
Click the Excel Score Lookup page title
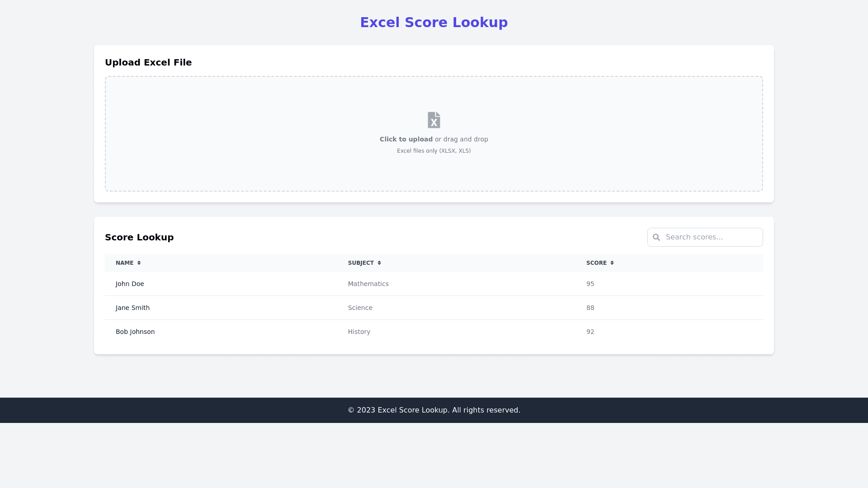434,22
